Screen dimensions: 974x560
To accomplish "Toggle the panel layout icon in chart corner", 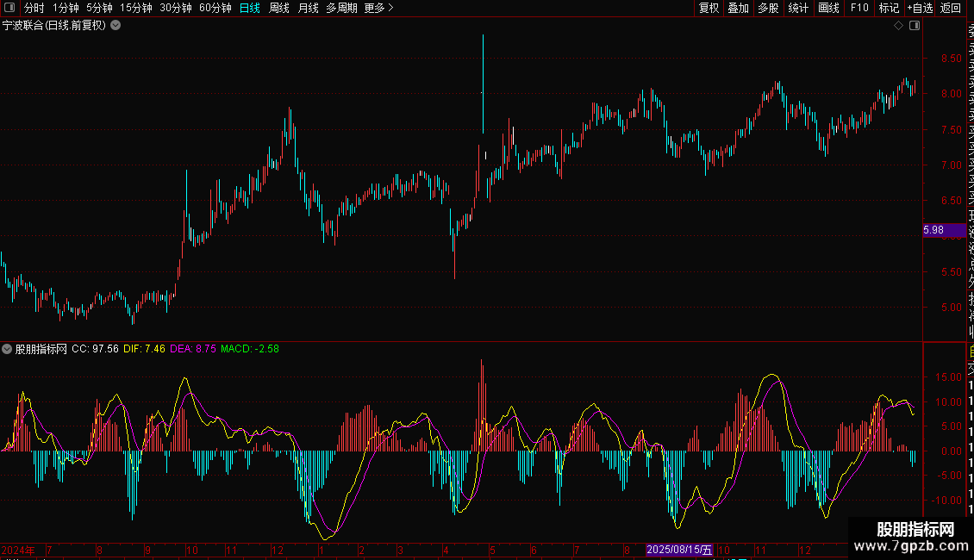I will coord(915,26).
